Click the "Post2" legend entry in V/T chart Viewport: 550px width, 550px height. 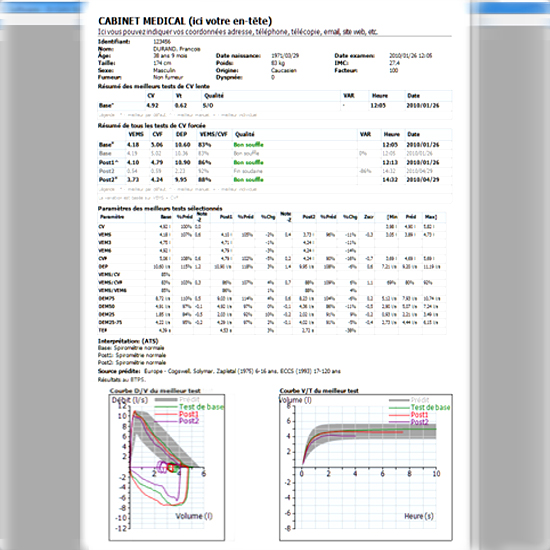click(x=420, y=422)
